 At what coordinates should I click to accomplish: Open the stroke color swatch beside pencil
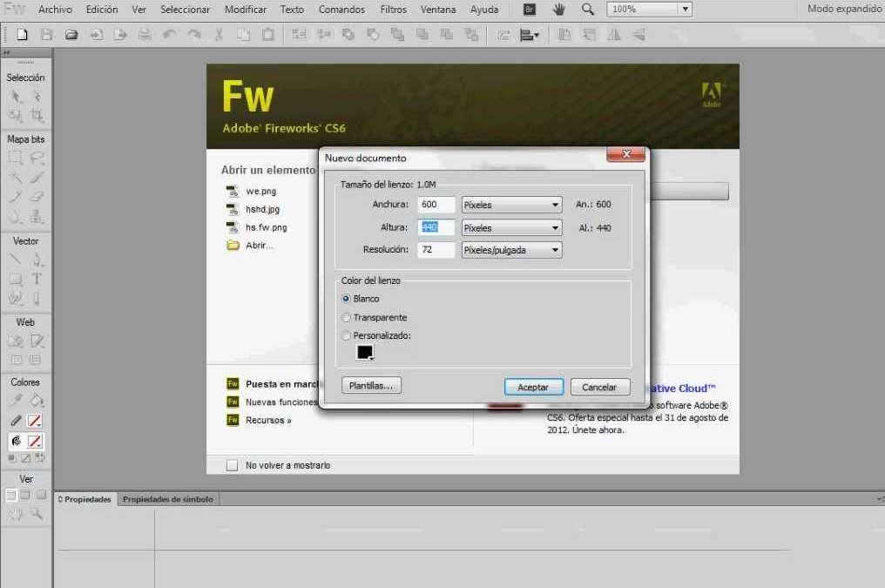click(x=35, y=421)
